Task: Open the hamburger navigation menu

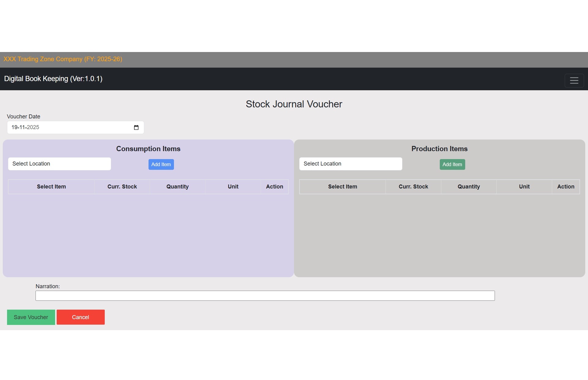Action: (x=574, y=80)
